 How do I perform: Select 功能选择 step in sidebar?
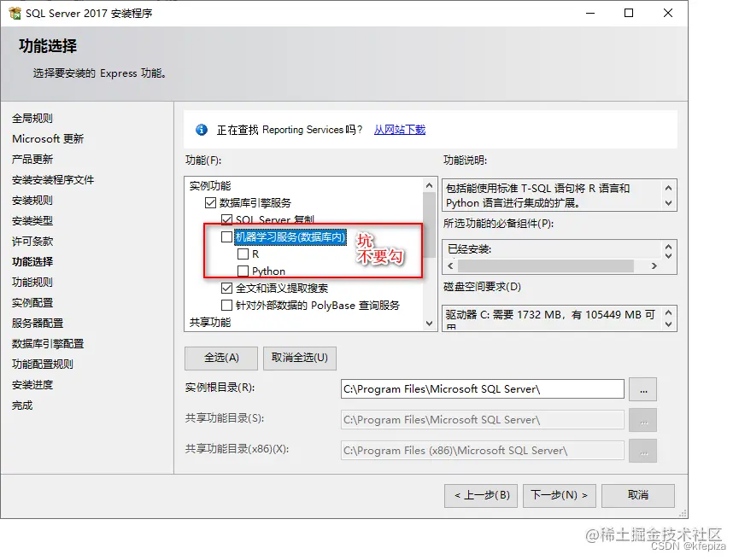click(x=32, y=262)
